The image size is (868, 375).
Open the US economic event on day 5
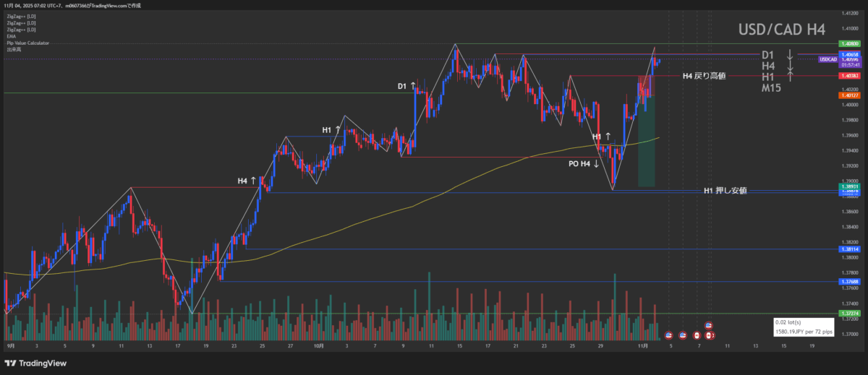click(668, 335)
